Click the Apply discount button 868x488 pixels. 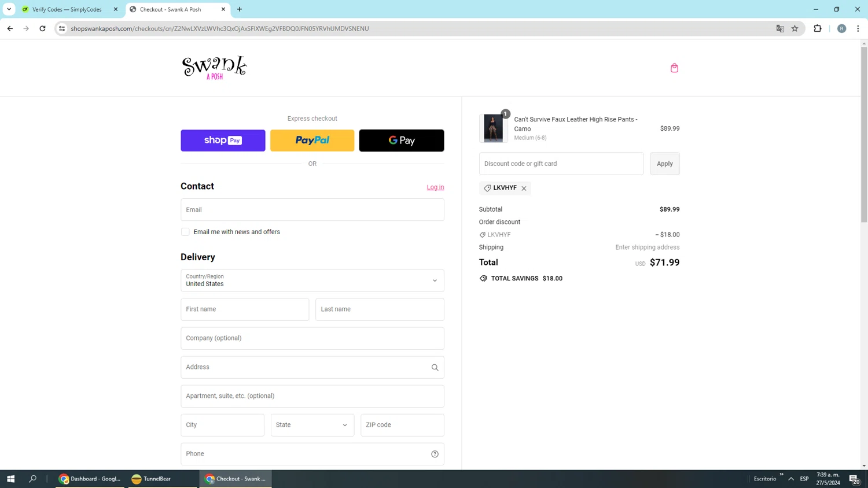point(665,164)
